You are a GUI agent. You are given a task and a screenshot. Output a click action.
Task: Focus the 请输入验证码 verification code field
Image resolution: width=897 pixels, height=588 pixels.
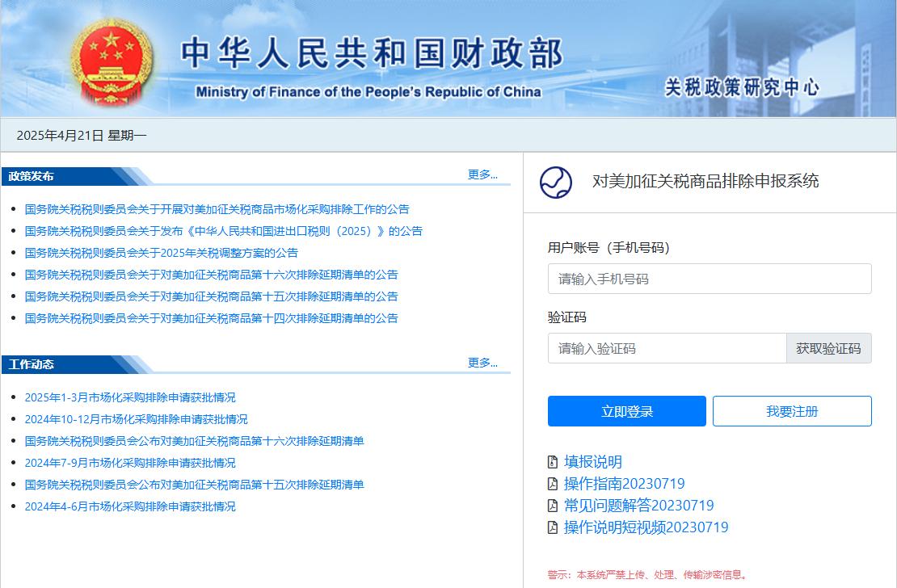coord(667,348)
